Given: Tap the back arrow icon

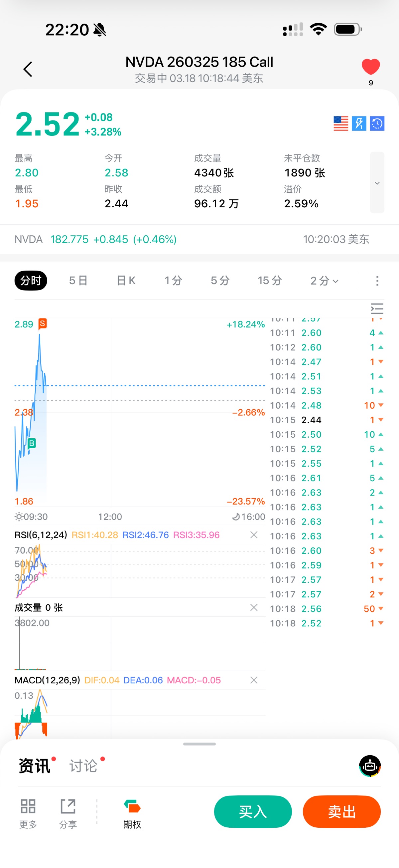Looking at the screenshot, I should pos(28,70).
